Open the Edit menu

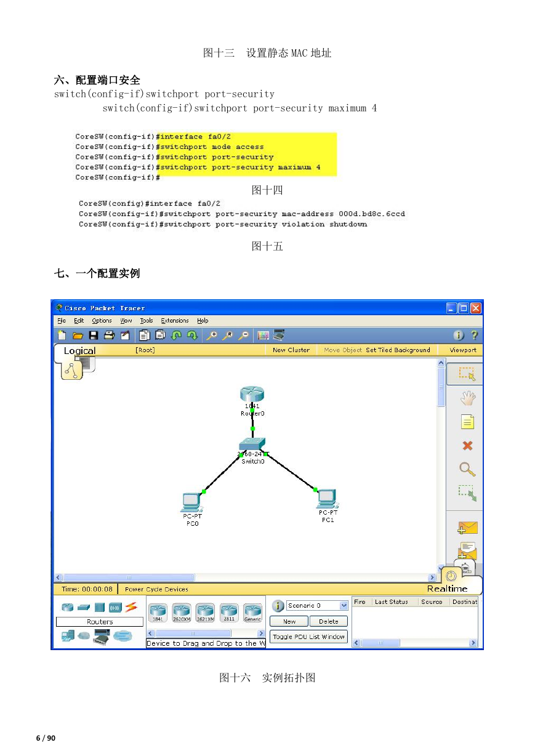[79, 321]
